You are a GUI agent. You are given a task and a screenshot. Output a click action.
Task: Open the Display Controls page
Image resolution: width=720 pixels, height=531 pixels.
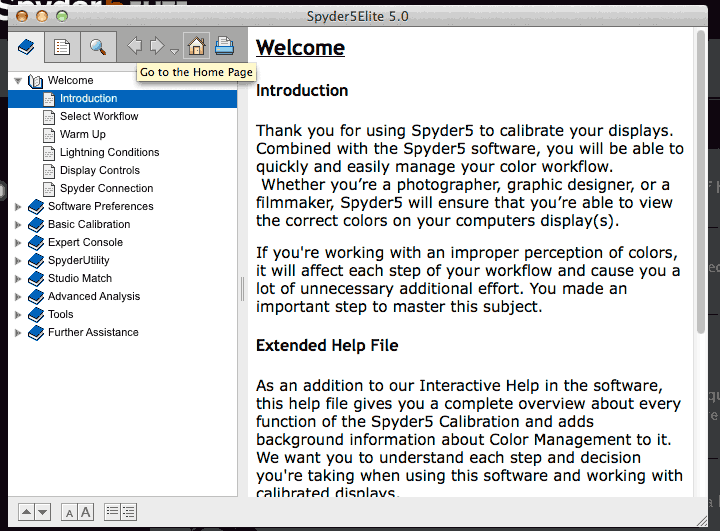pyautogui.click(x=100, y=170)
